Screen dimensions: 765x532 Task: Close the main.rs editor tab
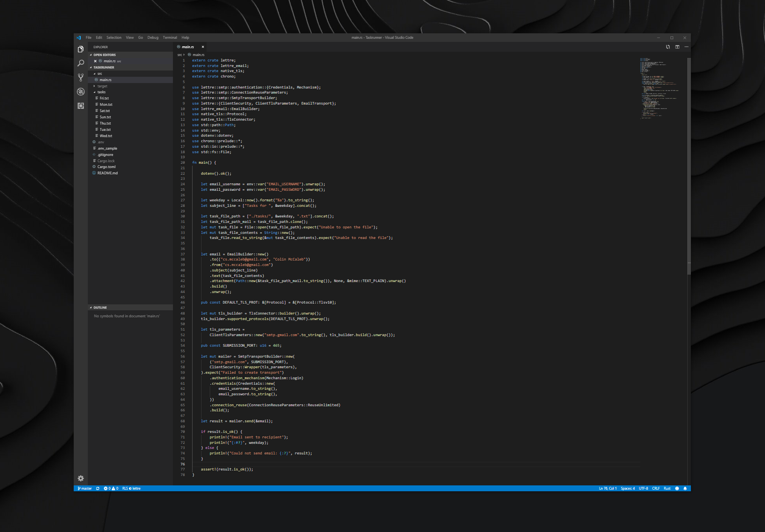point(203,47)
